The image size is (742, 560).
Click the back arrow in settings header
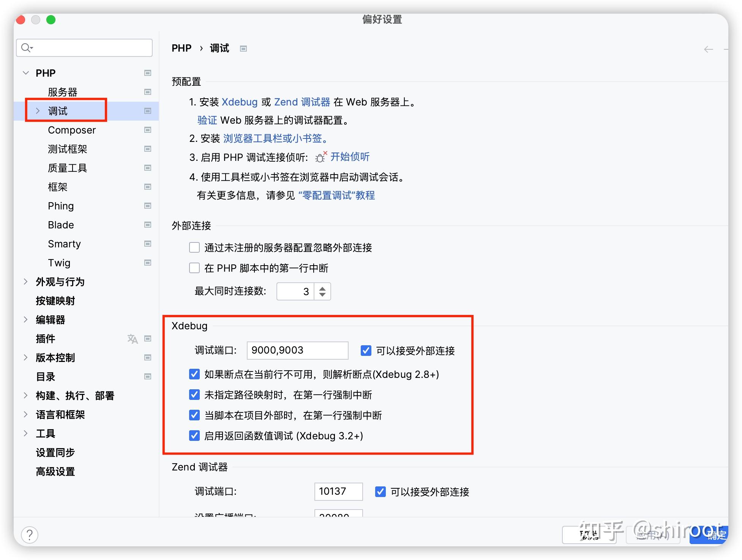coord(708,49)
